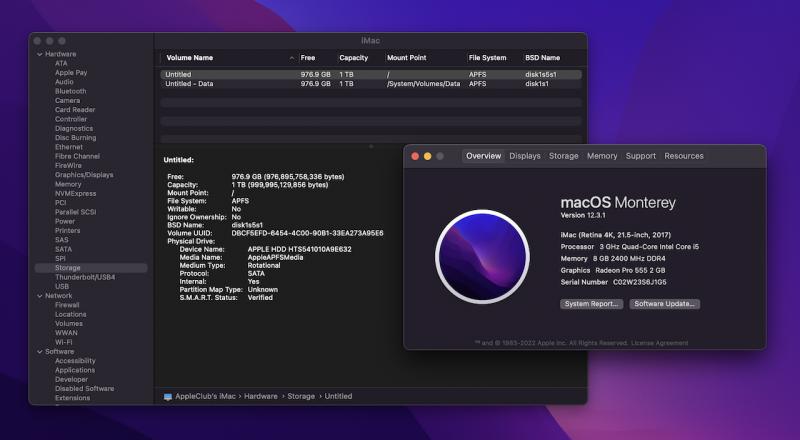Click Hardware in the bottom path bar
Screen dimensions: 800x440
point(261,397)
